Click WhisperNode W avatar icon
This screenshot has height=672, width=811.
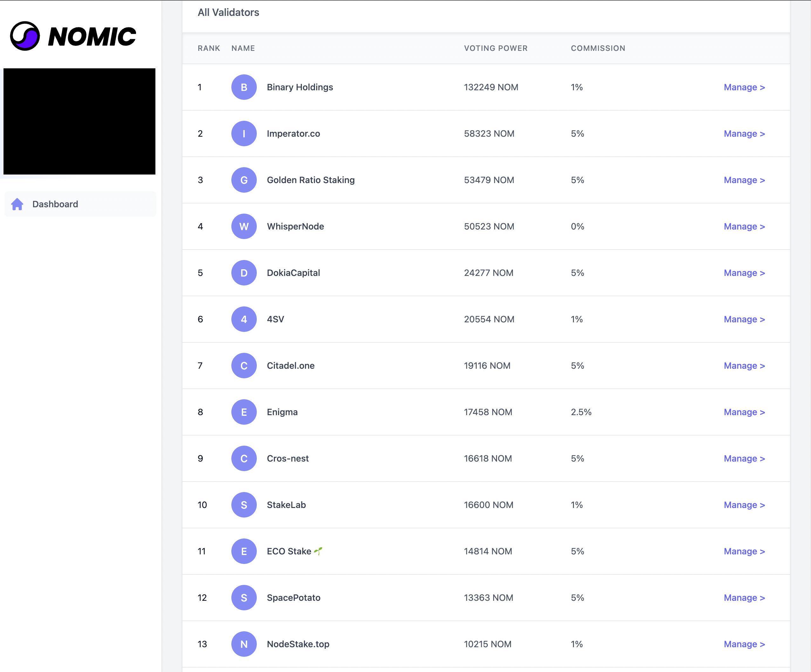click(244, 226)
